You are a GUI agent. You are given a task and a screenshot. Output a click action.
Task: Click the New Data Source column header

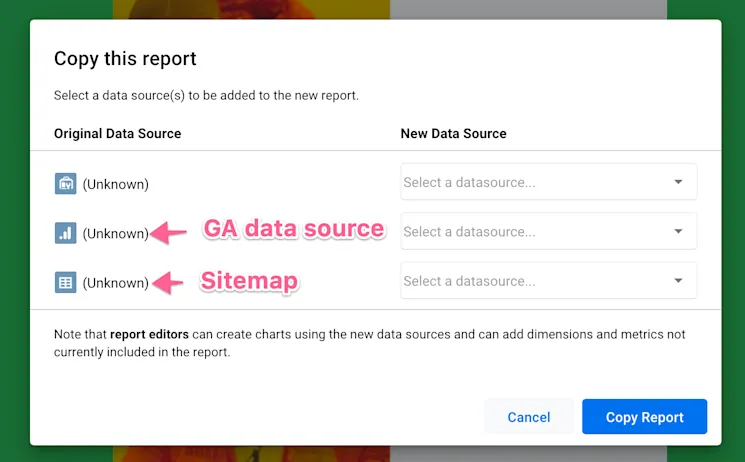[x=453, y=134]
